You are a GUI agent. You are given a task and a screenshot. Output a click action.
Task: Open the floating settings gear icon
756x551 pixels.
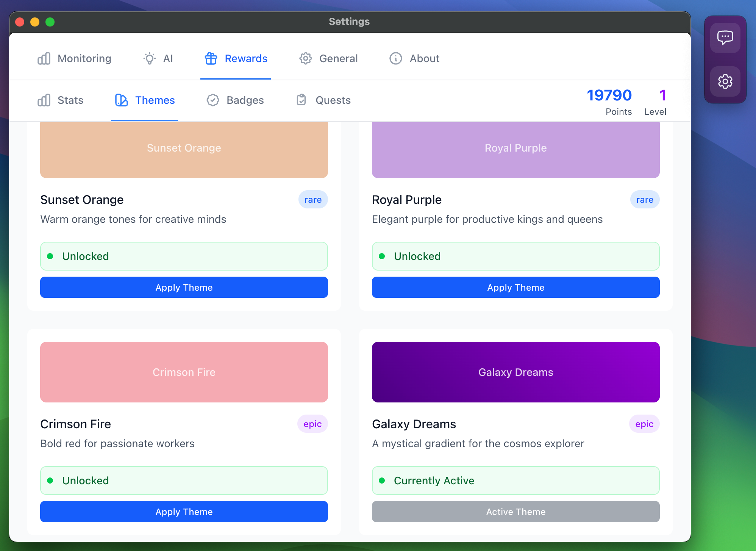tap(725, 81)
